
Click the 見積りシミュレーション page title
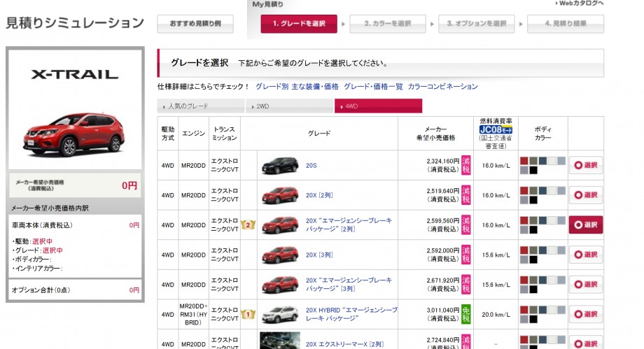(75, 23)
